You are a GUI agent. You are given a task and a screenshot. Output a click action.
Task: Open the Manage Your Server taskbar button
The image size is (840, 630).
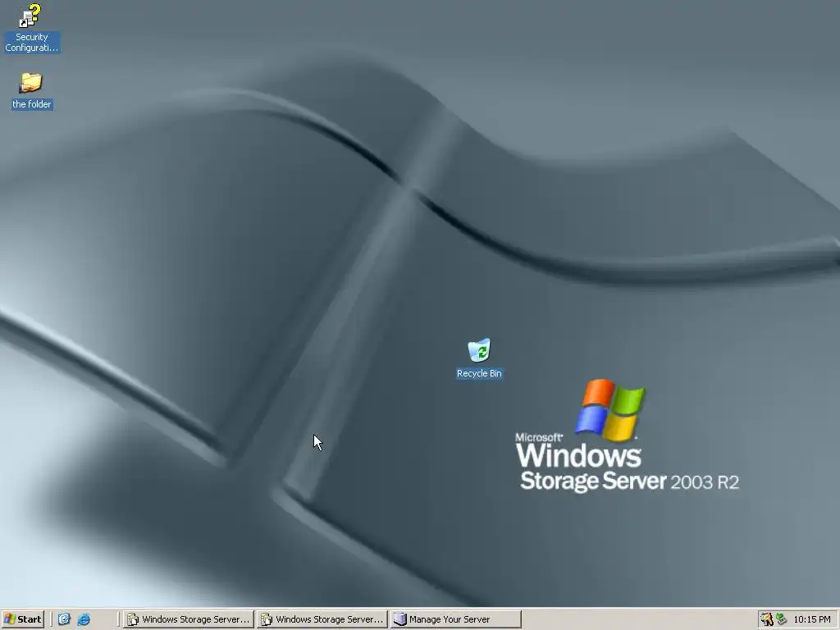coord(455,619)
